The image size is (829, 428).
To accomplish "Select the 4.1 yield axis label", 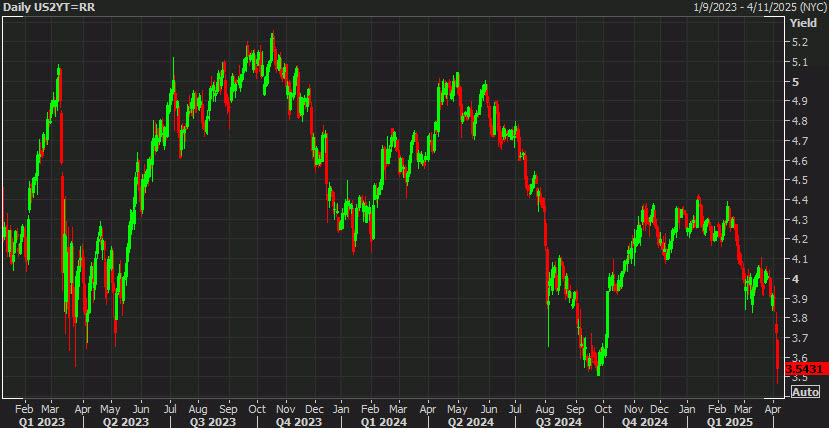I will coord(798,259).
